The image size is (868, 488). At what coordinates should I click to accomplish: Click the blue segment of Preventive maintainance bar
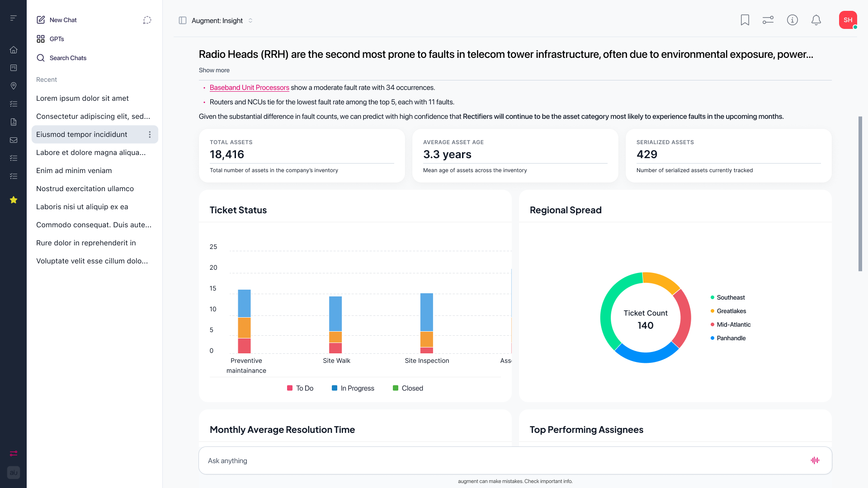[244, 304]
